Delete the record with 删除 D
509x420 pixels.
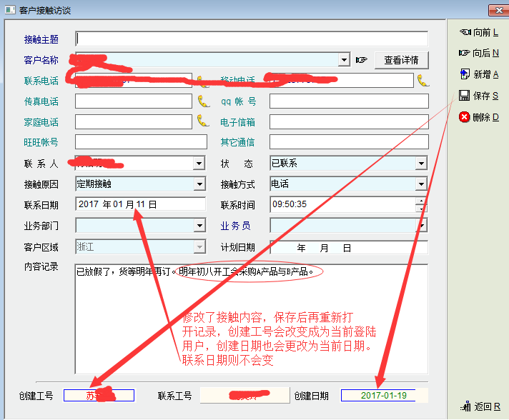click(x=480, y=117)
